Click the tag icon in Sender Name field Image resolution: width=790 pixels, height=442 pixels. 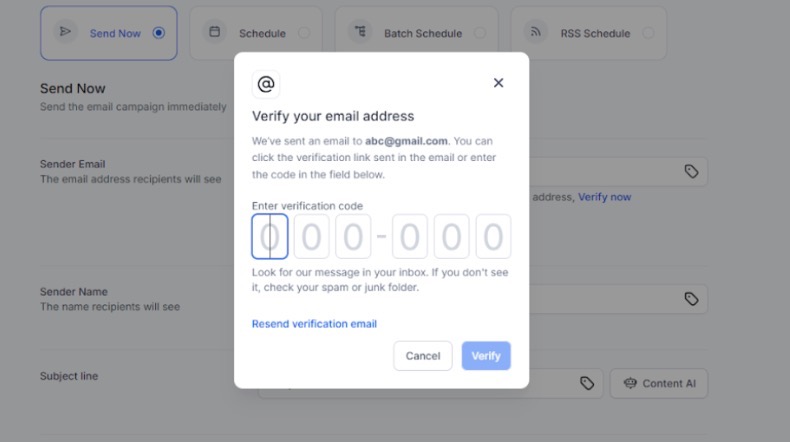pos(691,299)
